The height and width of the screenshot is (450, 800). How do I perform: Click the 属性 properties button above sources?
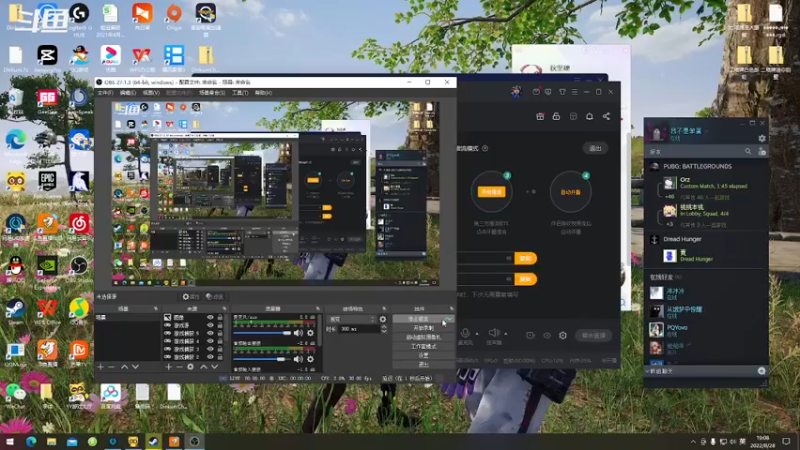(x=190, y=296)
